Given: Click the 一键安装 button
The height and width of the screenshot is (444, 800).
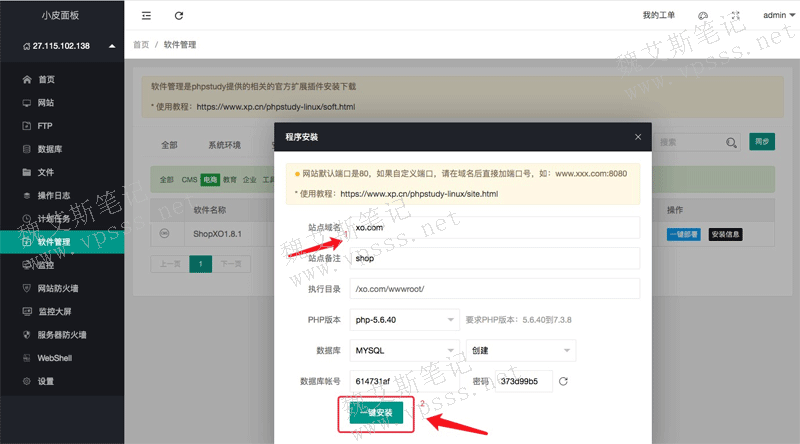Looking at the screenshot, I should (x=376, y=411).
